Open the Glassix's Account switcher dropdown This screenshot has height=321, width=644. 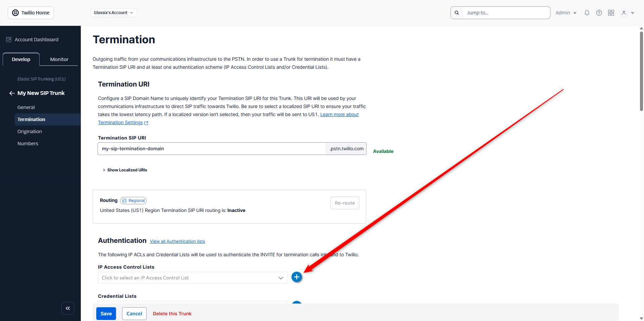[x=114, y=13]
